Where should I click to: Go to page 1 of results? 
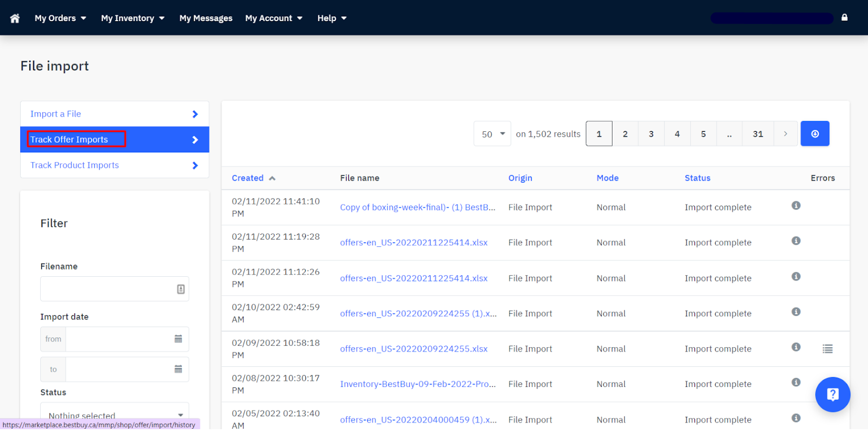click(599, 133)
